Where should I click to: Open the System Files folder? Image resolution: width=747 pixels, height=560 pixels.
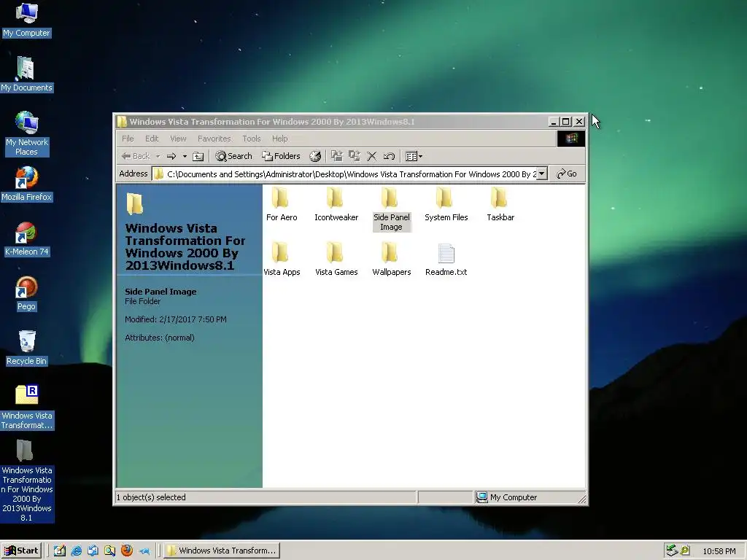click(446, 204)
